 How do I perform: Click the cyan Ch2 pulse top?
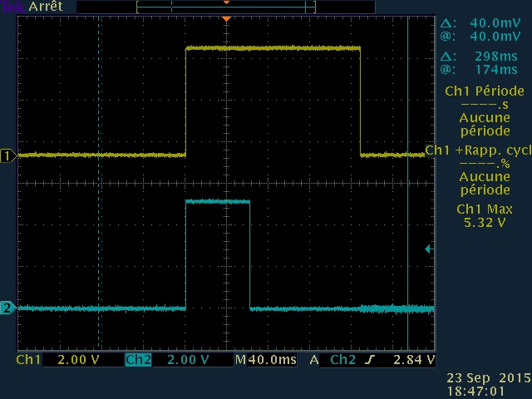click(x=218, y=201)
